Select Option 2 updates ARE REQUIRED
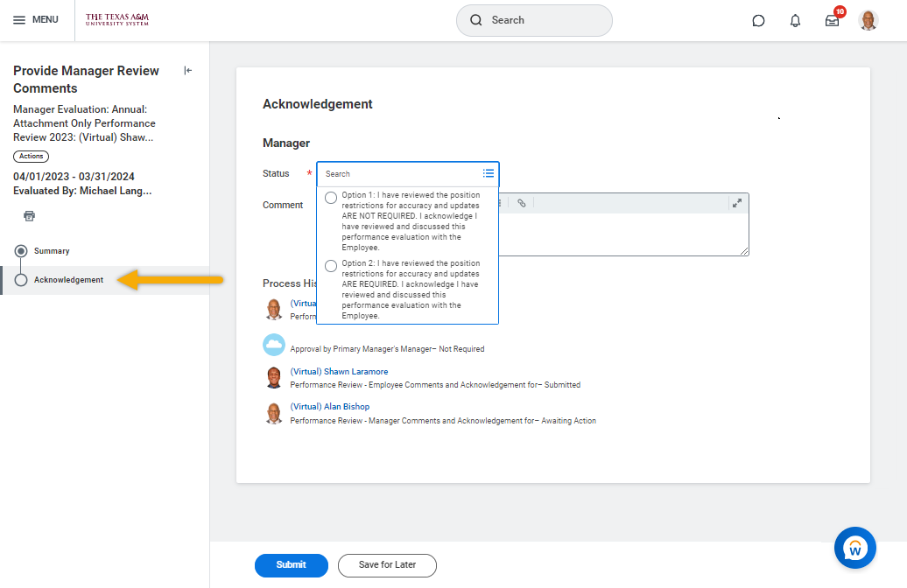Screen dimensions: 907x588 click(x=331, y=266)
